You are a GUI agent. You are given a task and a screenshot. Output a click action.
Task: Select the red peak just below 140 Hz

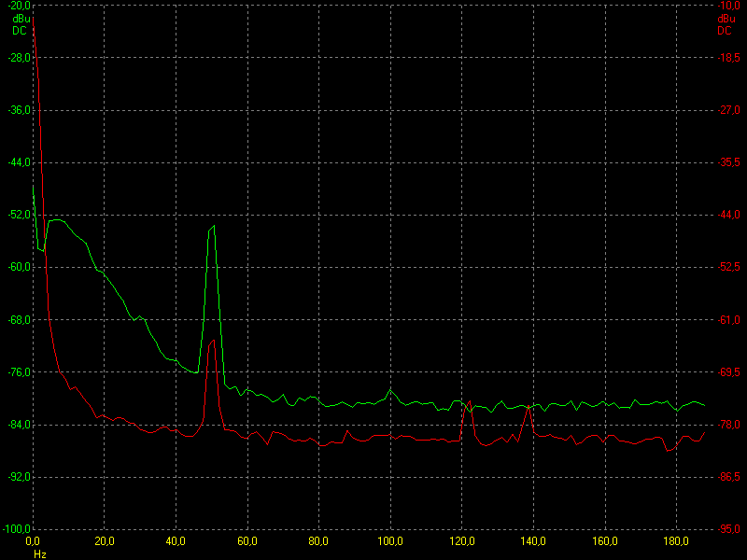coord(529,408)
